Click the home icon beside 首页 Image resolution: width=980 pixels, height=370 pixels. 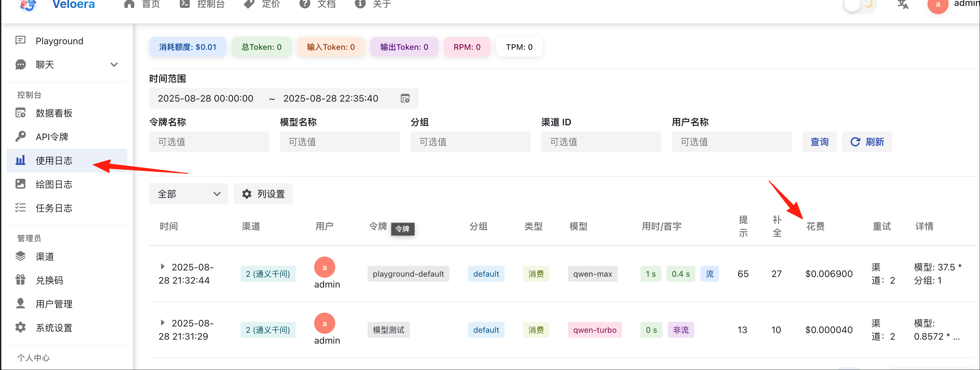click(129, 4)
